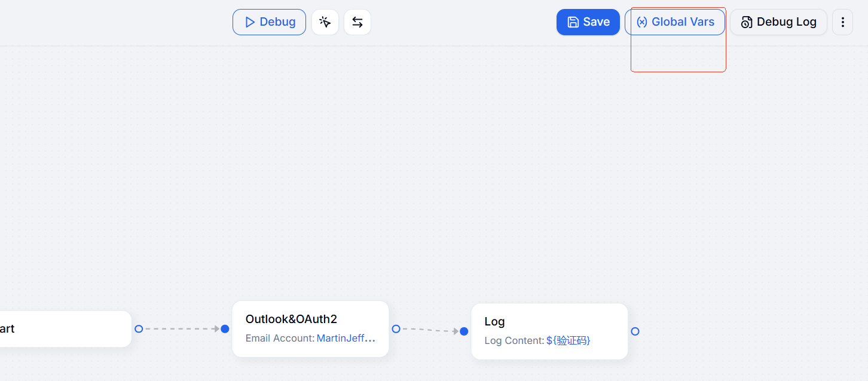The height and width of the screenshot is (381, 868).
Task: Open Global Vars panel
Action: click(x=674, y=22)
